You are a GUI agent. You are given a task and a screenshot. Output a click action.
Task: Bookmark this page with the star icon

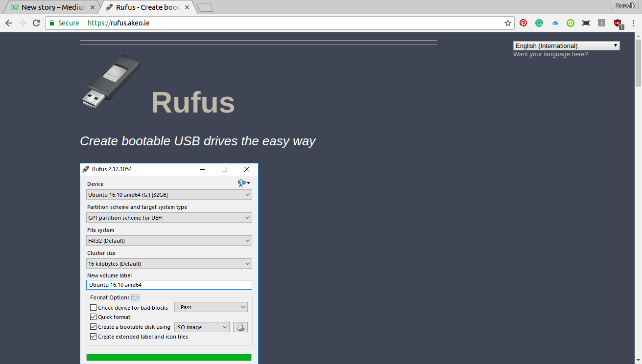(x=508, y=23)
